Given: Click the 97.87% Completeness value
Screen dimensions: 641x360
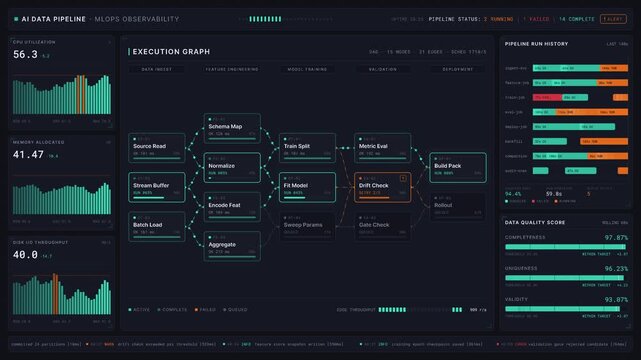Looking at the screenshot, I should click(x=616, y=237).
